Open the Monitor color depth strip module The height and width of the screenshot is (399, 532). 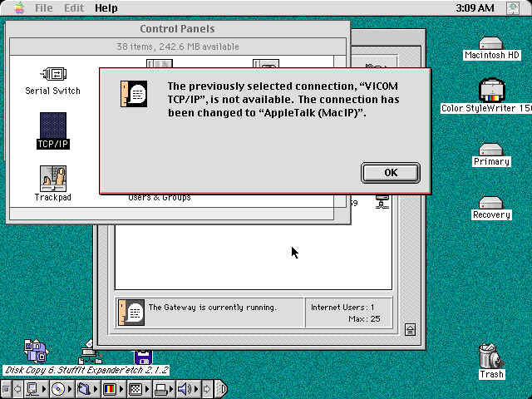(x=113, y=389)
